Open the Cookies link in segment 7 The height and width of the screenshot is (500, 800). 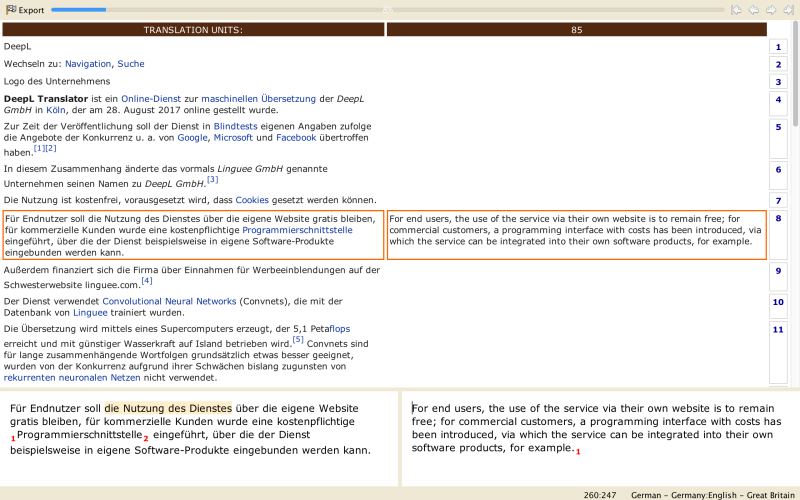[x=252, y=200]
